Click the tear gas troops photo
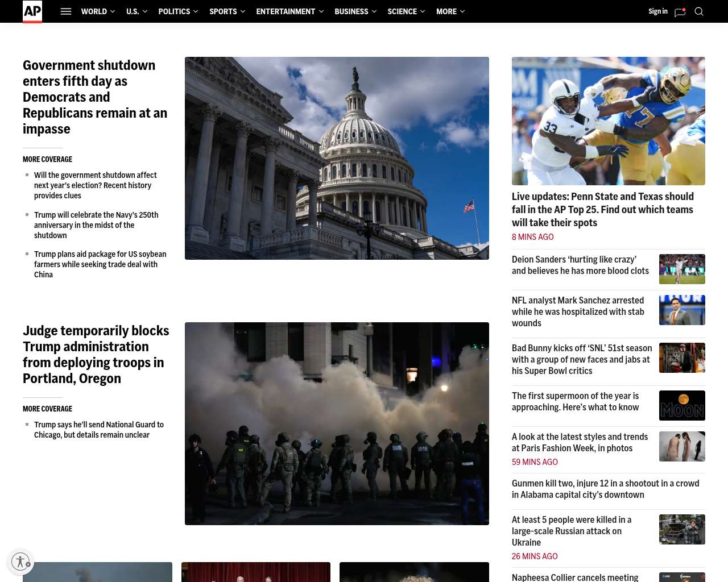Image resolution: width=728 pixels, height=582 pixels. [337, 423]
